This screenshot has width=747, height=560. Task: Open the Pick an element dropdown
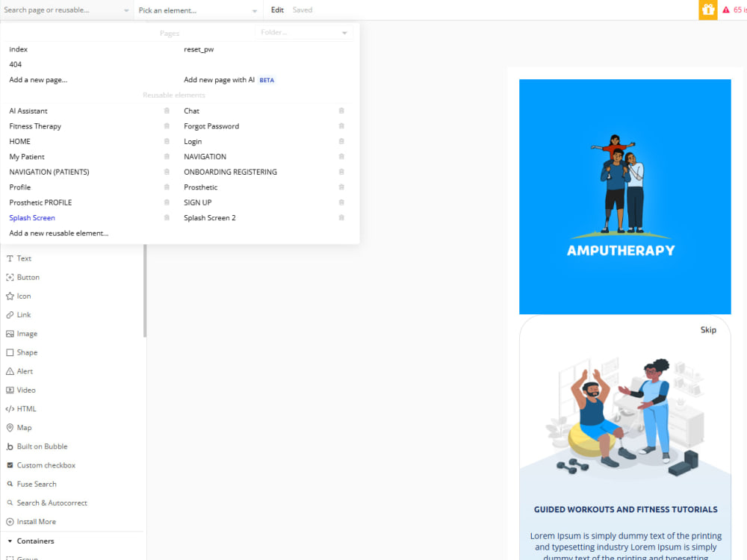[x=196, y=10]
